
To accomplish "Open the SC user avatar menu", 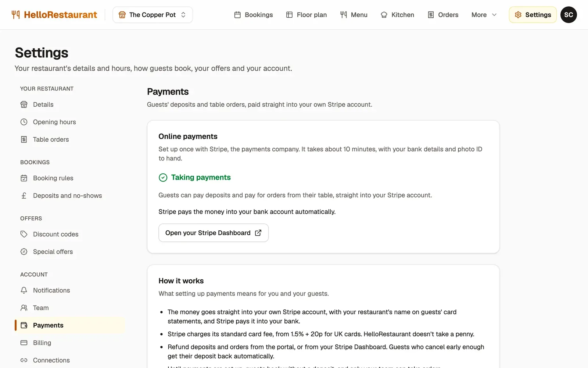I will (x=569, y=15).
